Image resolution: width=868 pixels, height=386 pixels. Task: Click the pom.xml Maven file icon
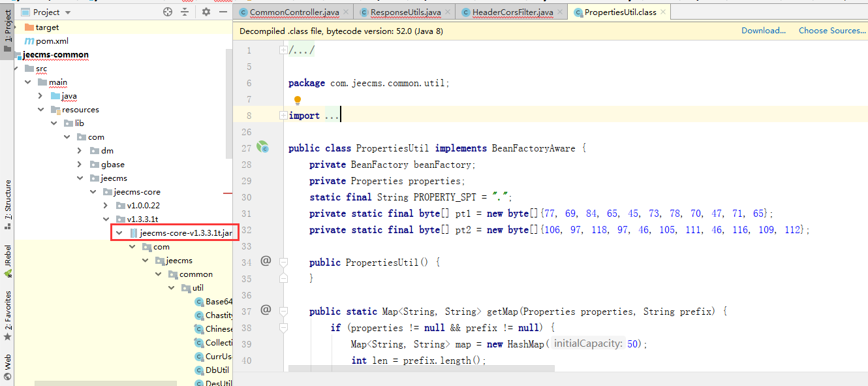click(29, 41)
